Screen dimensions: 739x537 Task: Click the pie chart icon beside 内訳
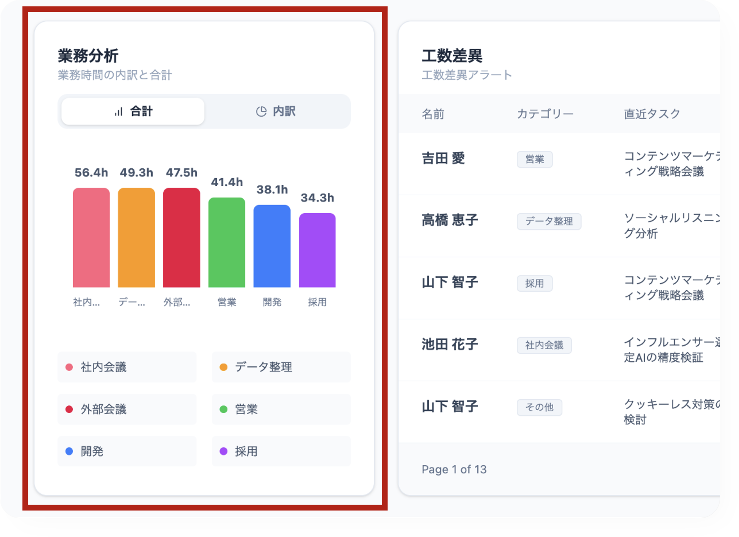[x=261, y=111]
